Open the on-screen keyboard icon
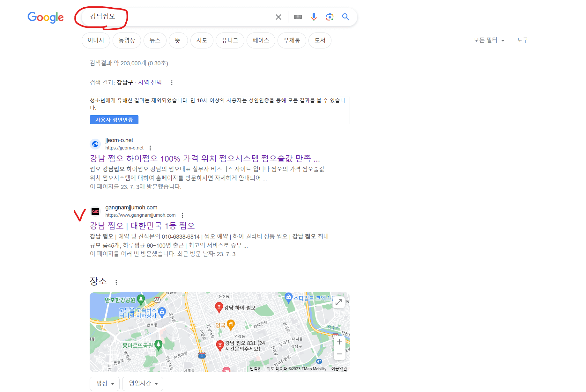Screen dimensions: 586x392 pos(298,17)
